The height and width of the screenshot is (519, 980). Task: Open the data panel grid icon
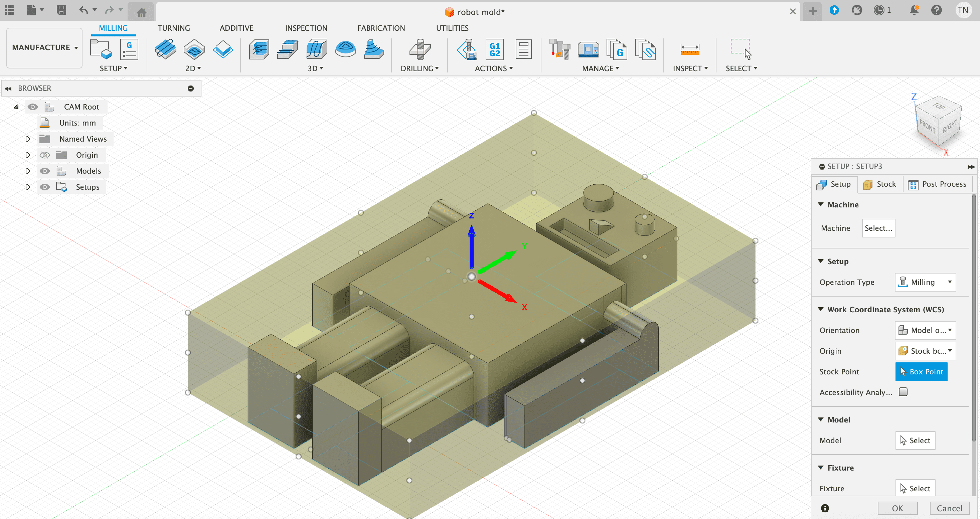pyautogui.click(x=9, y=10)
